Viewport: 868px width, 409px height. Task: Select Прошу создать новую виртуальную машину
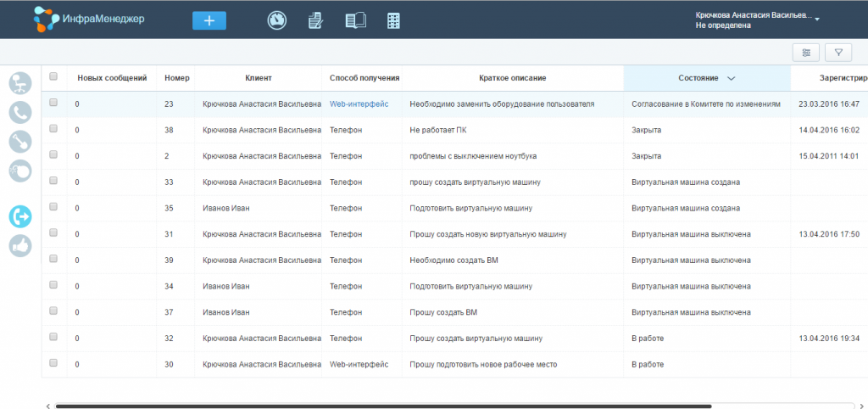488,234
